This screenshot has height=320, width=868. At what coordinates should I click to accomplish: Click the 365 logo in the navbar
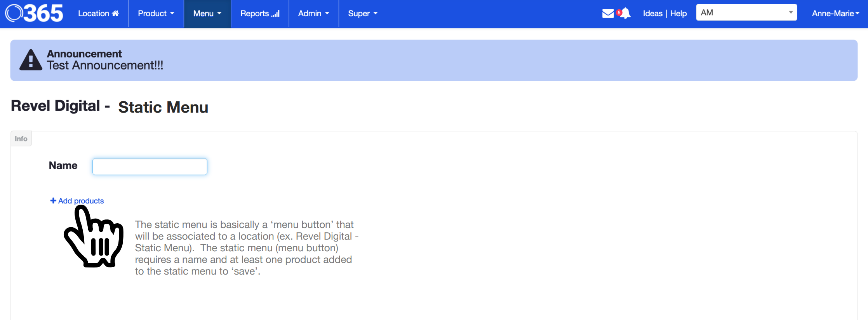click(x=34, y=14)
